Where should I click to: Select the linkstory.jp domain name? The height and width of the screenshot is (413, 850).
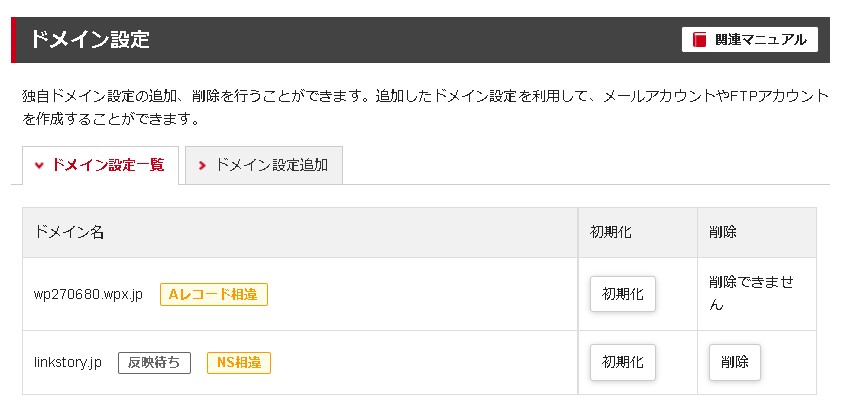tap(68, 362)
